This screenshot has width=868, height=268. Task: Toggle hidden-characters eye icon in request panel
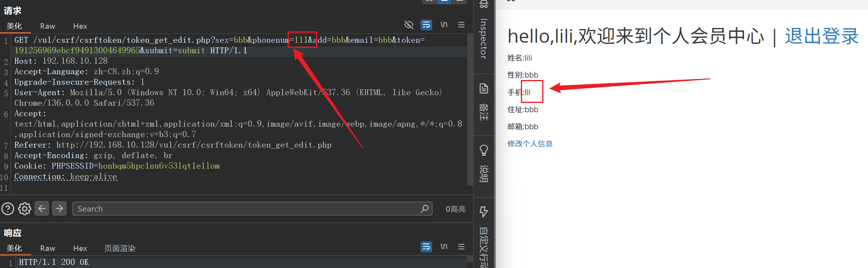409,25
